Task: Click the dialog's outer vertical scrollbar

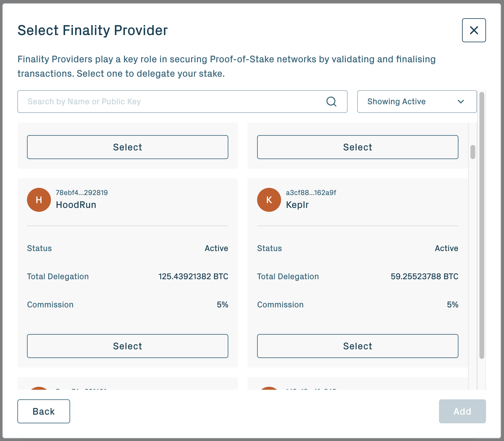Action: click(482, 225)
